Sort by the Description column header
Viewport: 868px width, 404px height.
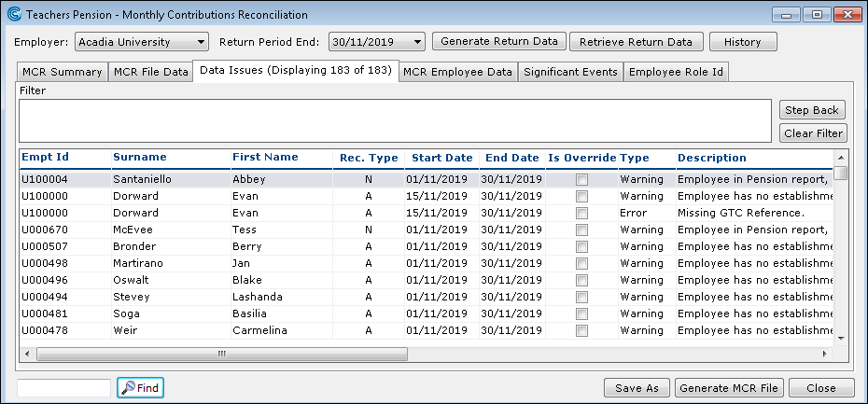click(754, 159)
